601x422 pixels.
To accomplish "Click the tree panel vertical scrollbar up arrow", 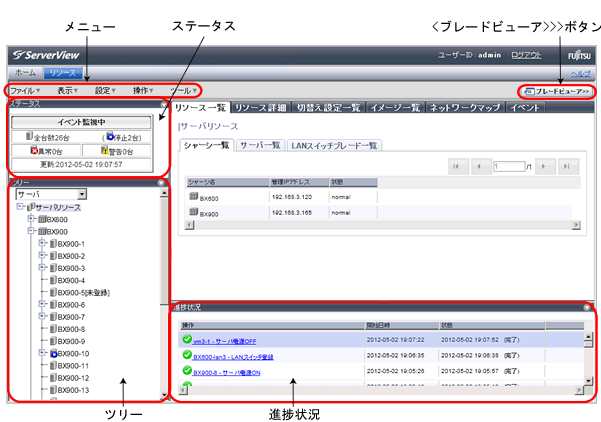I will 164,193.
